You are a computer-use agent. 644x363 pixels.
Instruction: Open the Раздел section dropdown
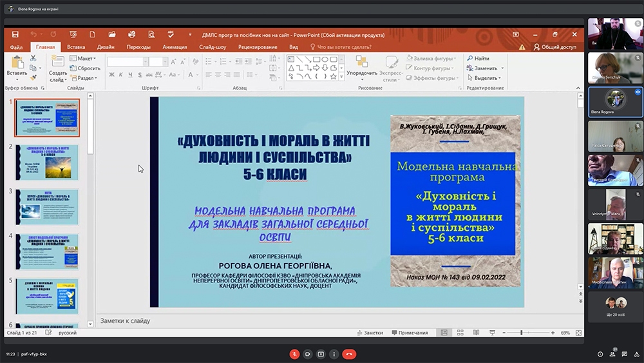86,78
